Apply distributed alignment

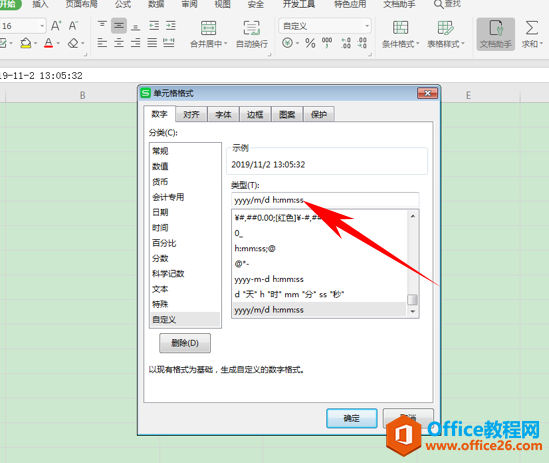click(x=169, y=43)
